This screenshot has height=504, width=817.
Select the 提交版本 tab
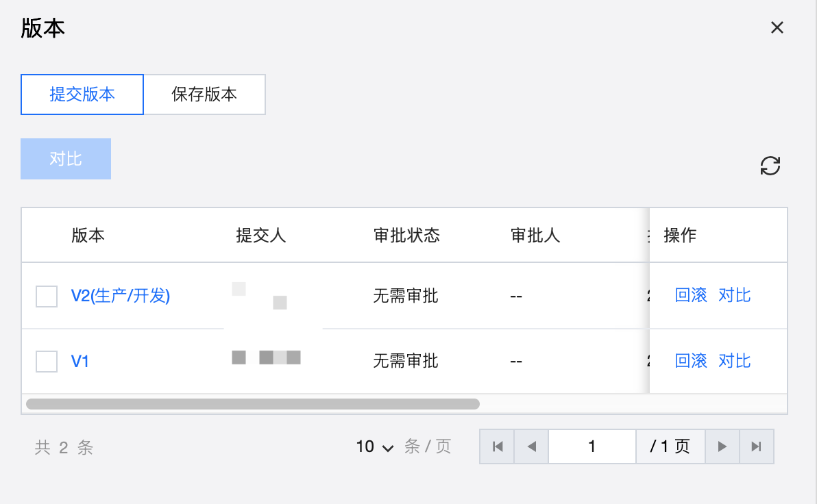[82, 94]
